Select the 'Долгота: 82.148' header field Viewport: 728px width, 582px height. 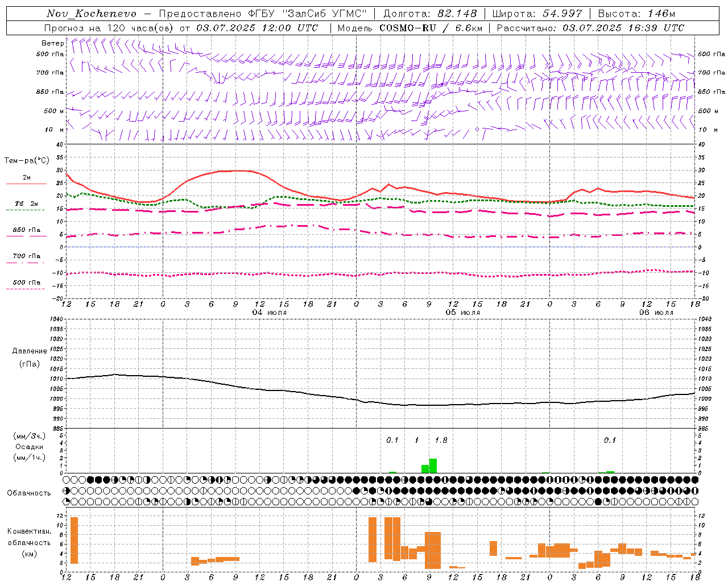(x=430, y=14)
